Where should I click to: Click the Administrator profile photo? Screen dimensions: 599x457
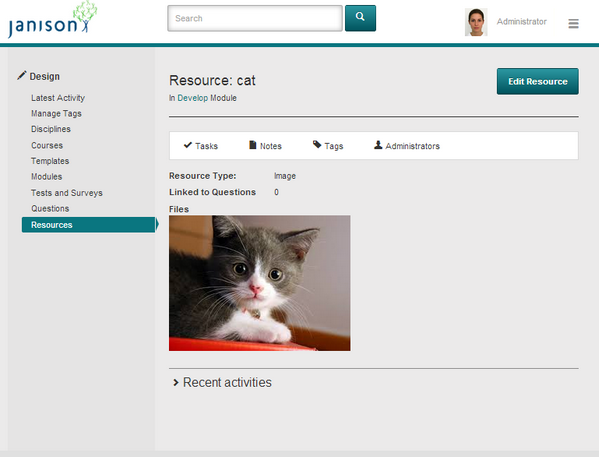point(476,22)
